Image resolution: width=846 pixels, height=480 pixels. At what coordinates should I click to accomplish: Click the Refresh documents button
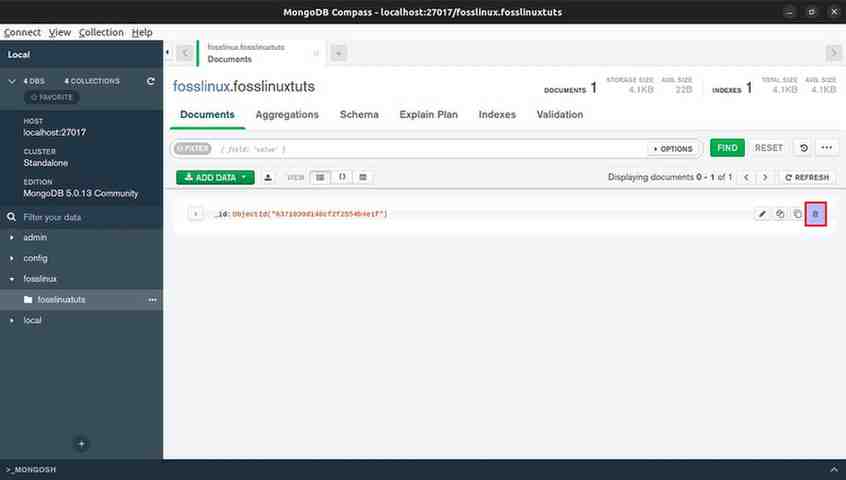click(807, 177)
